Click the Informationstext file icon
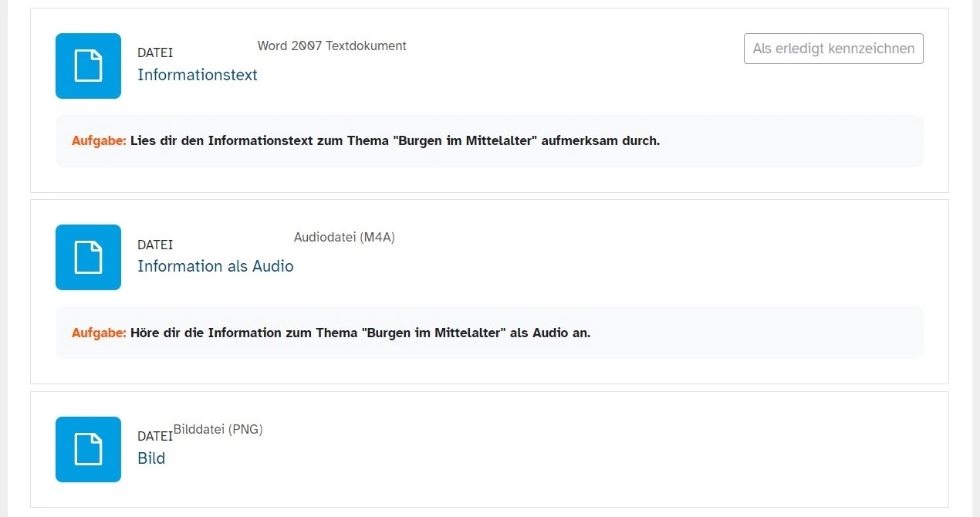This screenshot has width=980, height=517. coord(88,66)
